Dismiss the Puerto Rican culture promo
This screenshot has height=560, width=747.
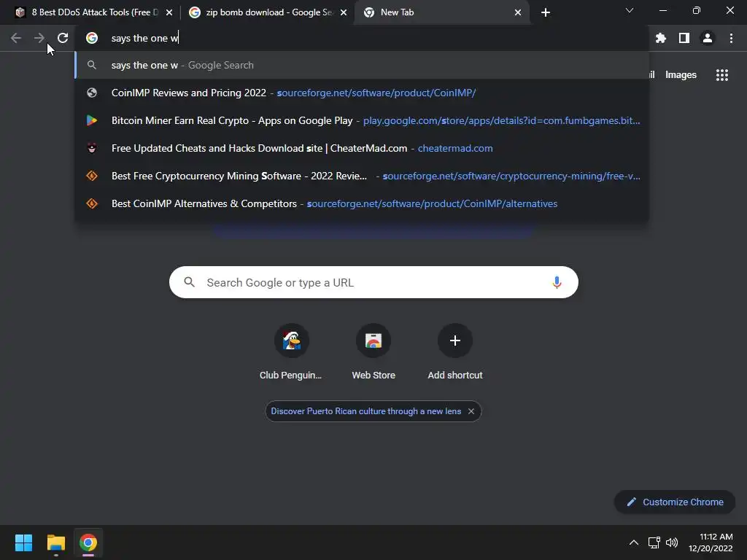[x=471, y=411]
